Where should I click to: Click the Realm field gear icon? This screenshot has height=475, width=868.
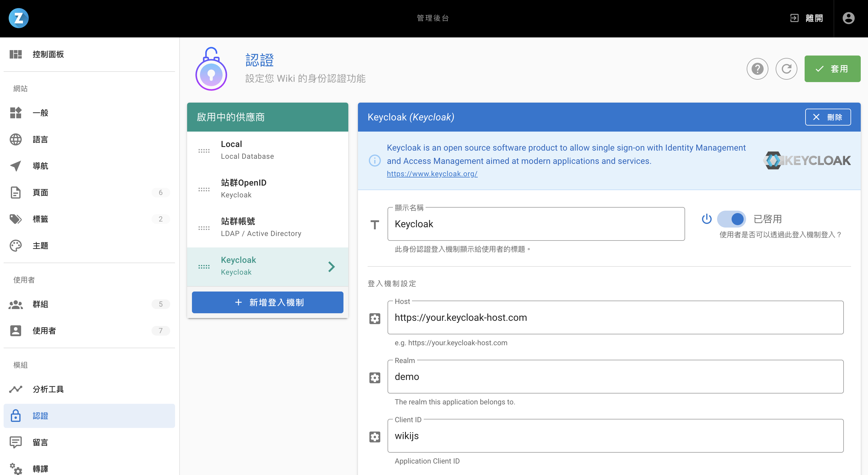(x=375, y=378)
